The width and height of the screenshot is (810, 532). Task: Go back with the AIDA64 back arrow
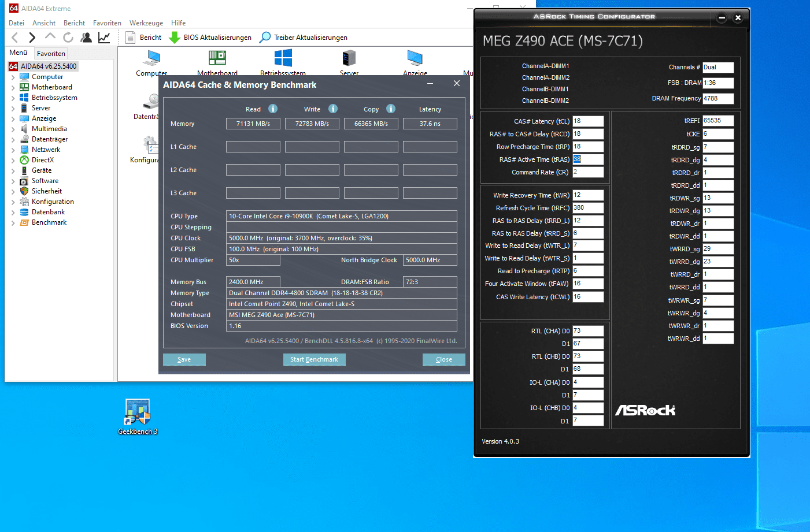click(15, 38)
